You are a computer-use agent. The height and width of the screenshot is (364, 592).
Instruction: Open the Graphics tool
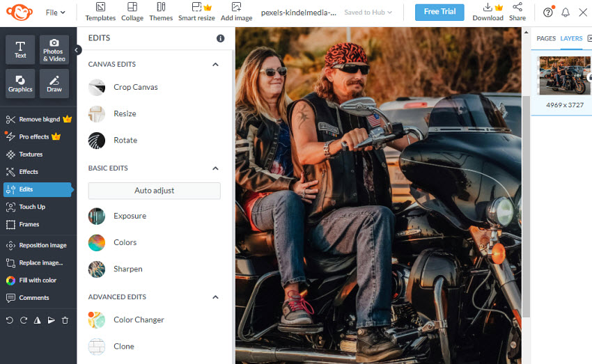point(20,84)
